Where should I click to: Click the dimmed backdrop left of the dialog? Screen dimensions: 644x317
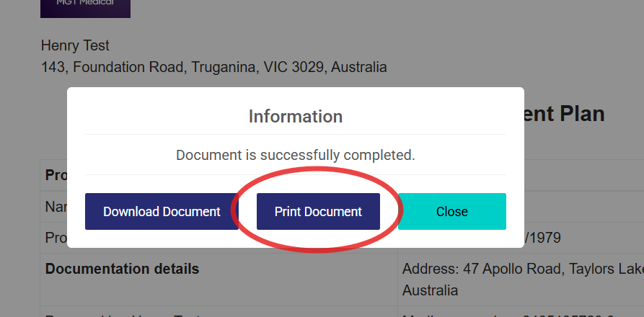32,144
